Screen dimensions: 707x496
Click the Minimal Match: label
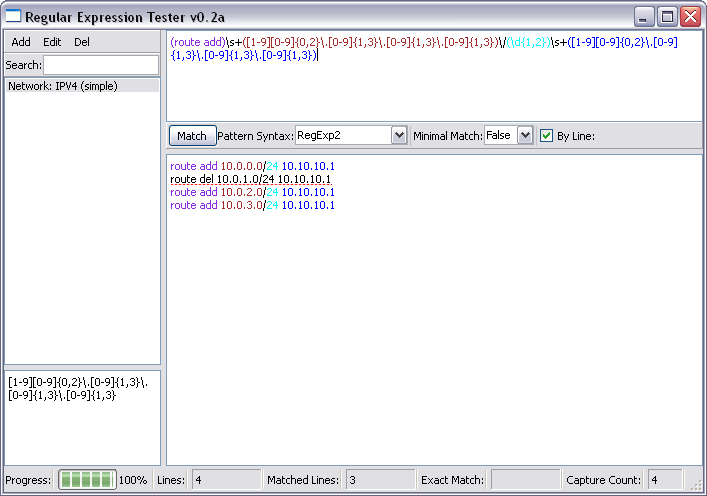(448, 136)
